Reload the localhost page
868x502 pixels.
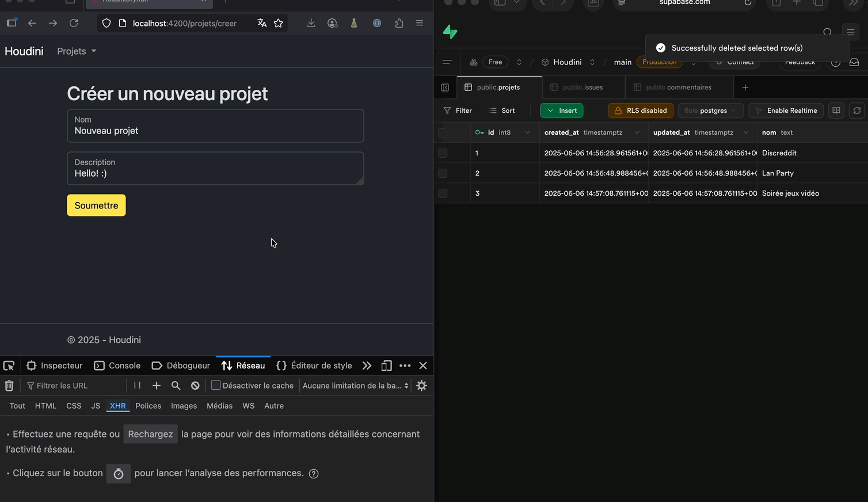tap(74, 23)
